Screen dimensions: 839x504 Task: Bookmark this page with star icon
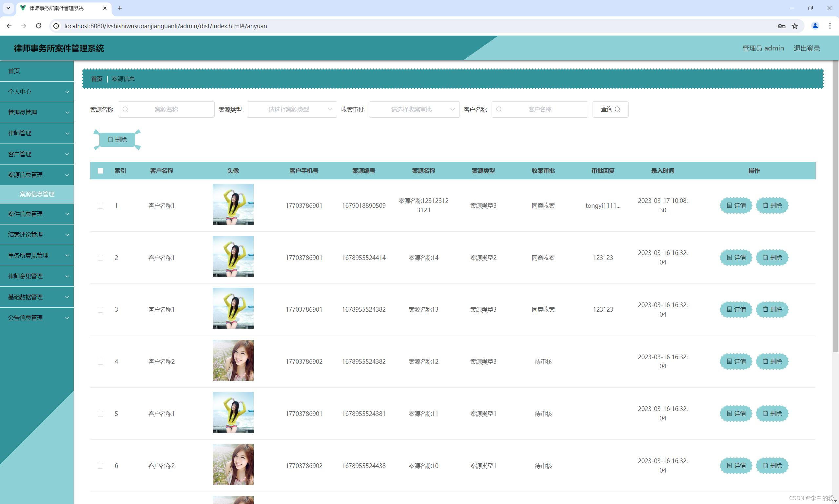[794, 26]
